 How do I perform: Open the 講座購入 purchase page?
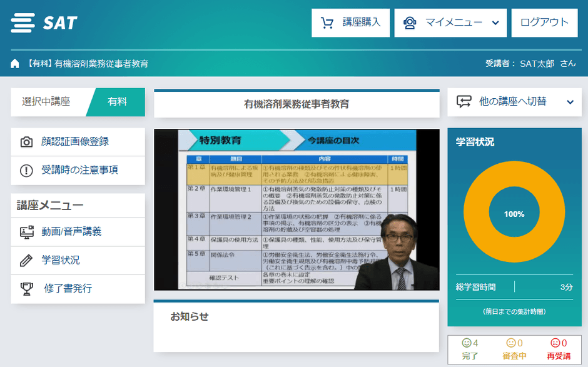pos(351,23)
